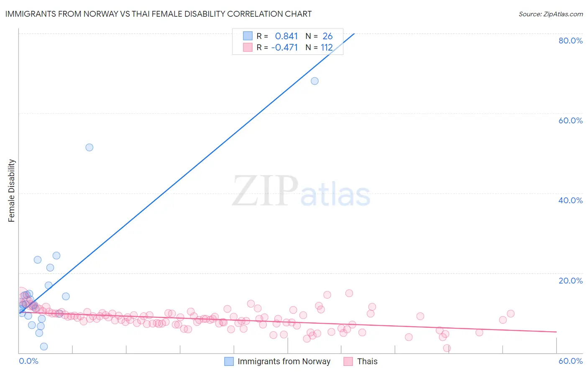Click the pink Thais legend swatch
Viewport: 588px width, 373px height.
(348, 361)
